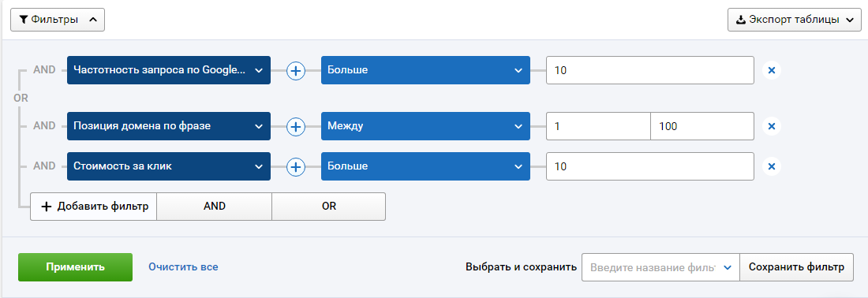
Task: Remove the Позиция домена по фразе row
Action: click(x=772, y=127)
